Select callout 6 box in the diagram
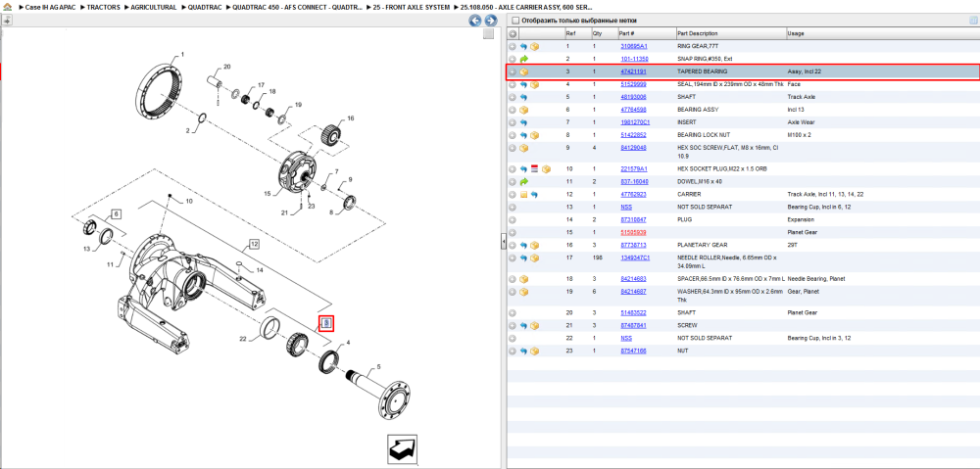Viewport: 980px width, 469px height. tap(117, 214)
